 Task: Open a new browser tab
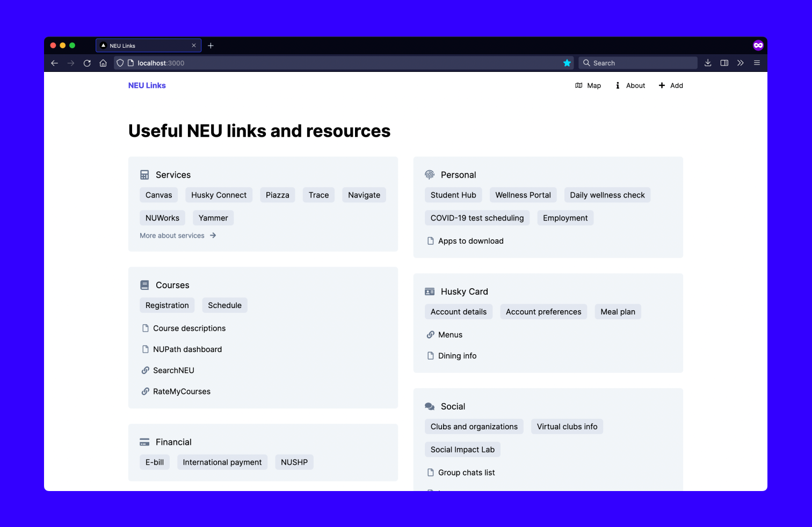(x=211, y=46)
